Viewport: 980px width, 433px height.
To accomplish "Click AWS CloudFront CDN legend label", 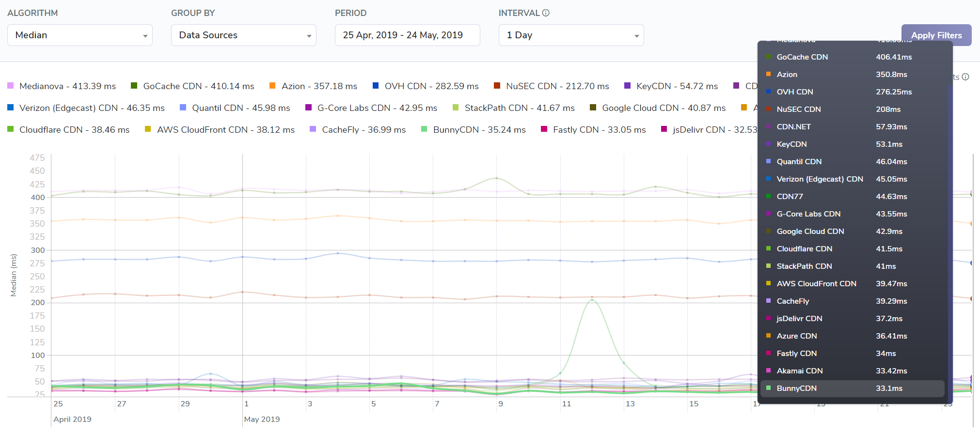I will click(x=226, y=130).
